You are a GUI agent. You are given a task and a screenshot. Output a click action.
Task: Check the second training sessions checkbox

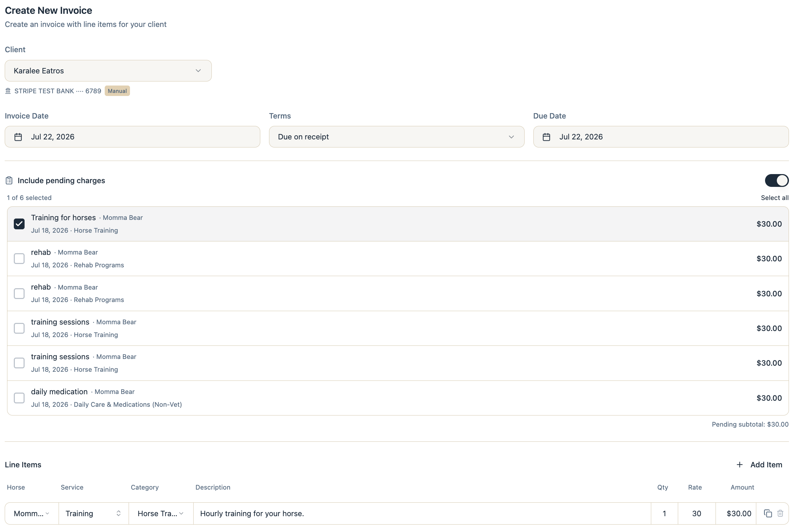tap(19, 363)
